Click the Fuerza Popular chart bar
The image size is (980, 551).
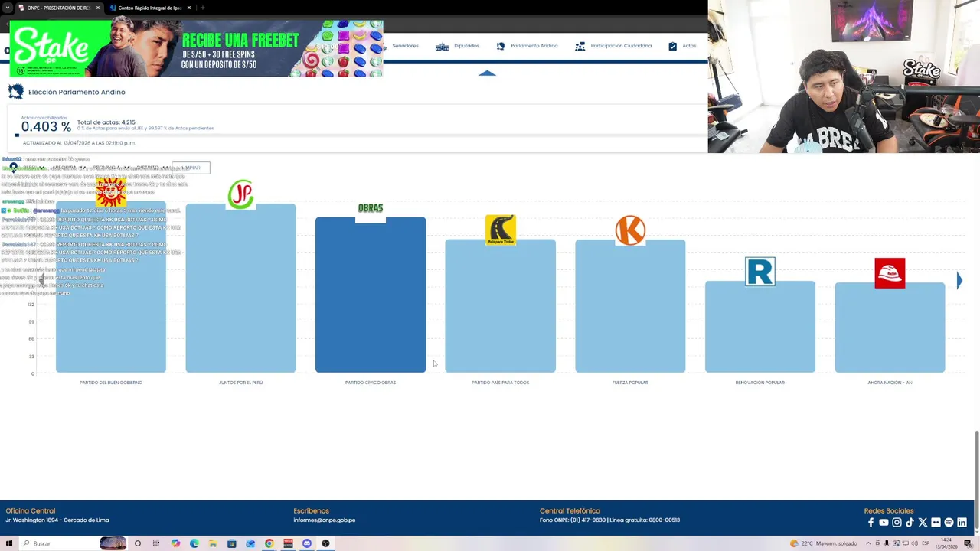[630, 306]
